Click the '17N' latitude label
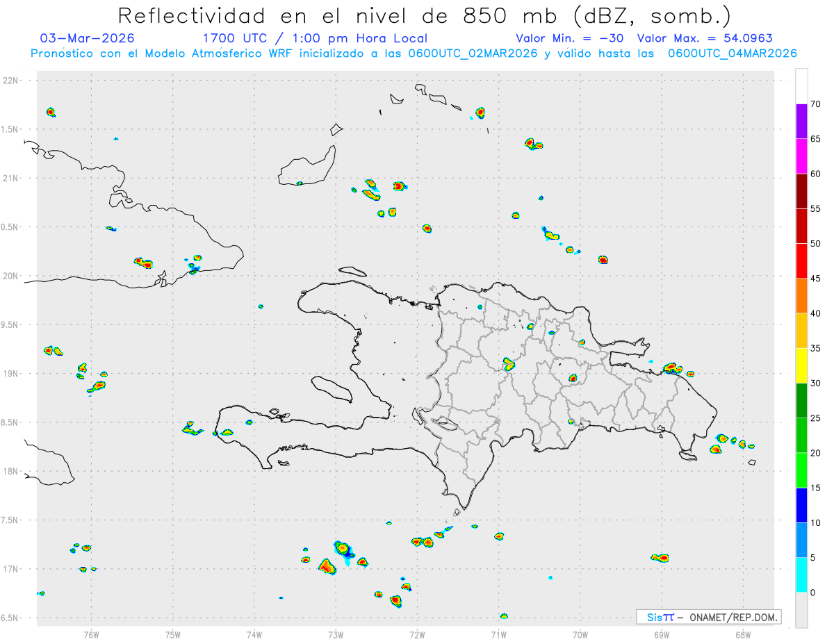The width and height of the screenshot is (834, 644). tap(12, 569)
